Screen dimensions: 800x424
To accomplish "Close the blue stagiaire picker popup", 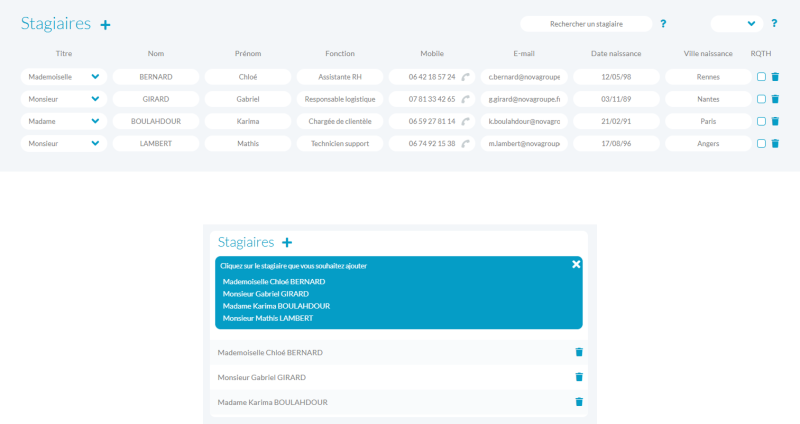I will (x=576, y=264).
